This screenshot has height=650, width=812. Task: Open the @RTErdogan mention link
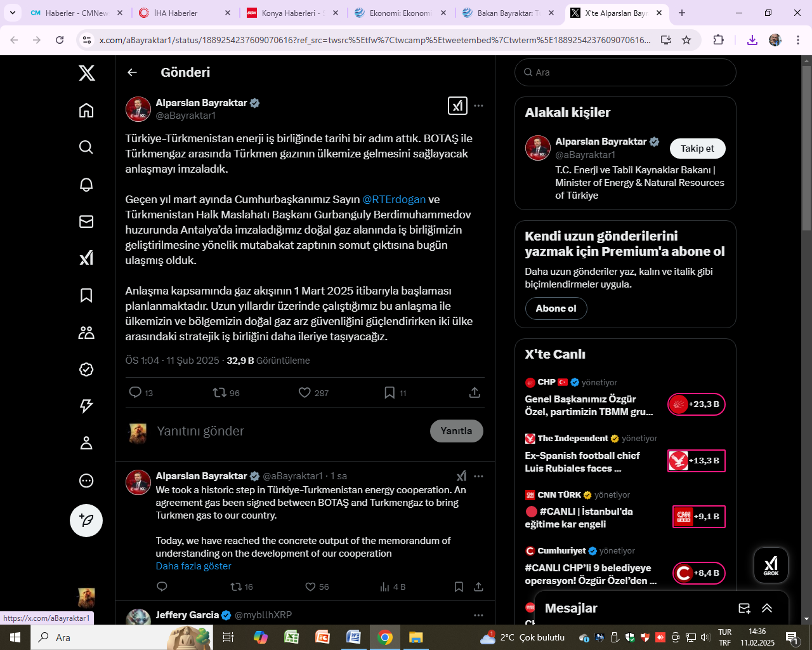[x=394, y=199]
